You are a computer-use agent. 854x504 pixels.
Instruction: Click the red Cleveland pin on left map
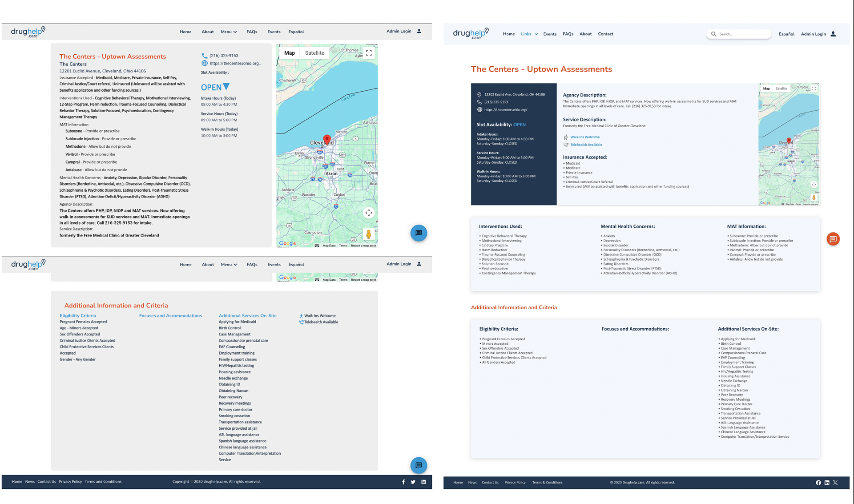pyautogui.click(x=327, y=140)
